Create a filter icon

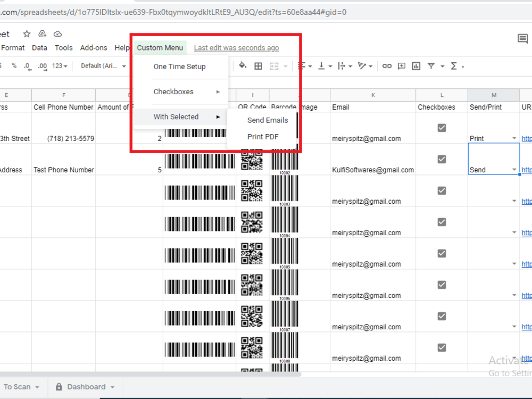coord(431,66)
